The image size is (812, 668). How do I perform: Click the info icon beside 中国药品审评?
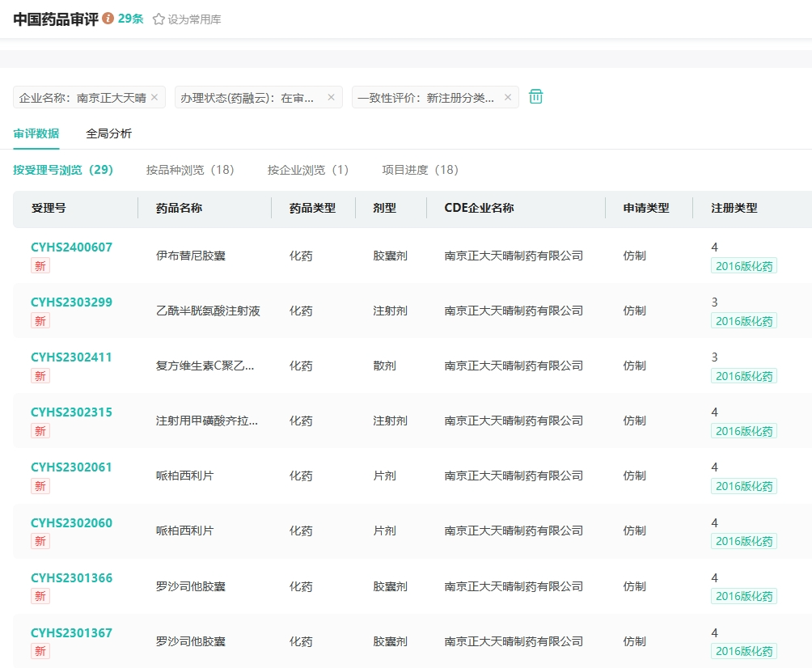[108, 19]
